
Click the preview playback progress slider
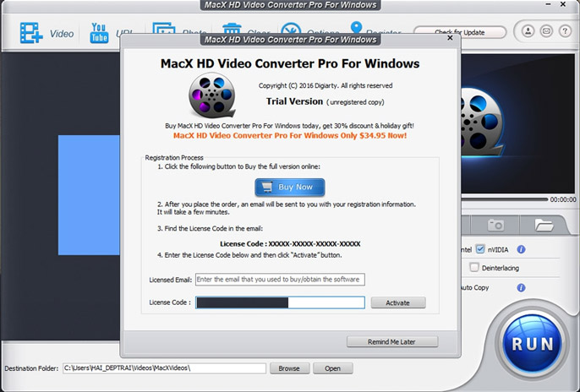tap(504, 199)
